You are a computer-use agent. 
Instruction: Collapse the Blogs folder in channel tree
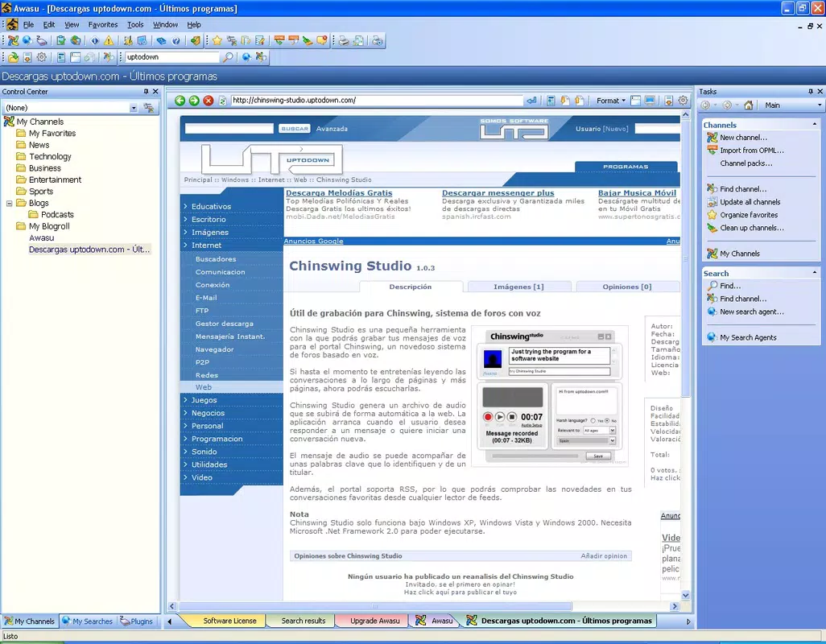pos(9,203)
